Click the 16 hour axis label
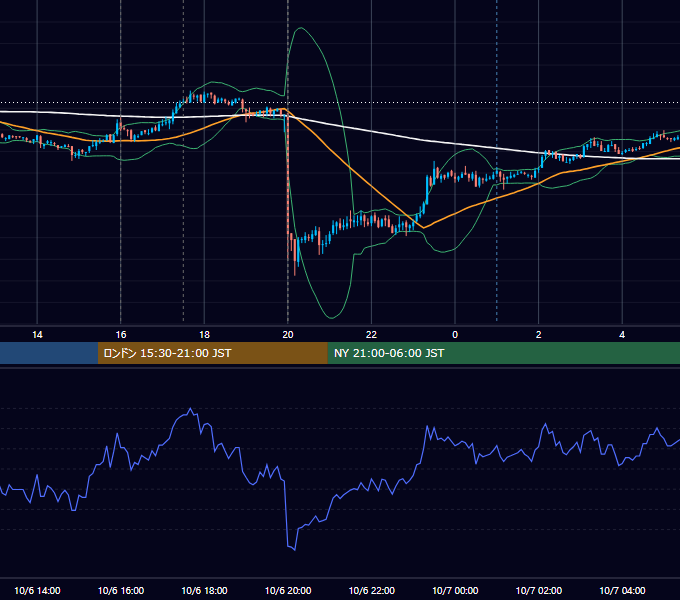Screen dimensions: 680x600 pyautogui.click(x=121, y=335)
